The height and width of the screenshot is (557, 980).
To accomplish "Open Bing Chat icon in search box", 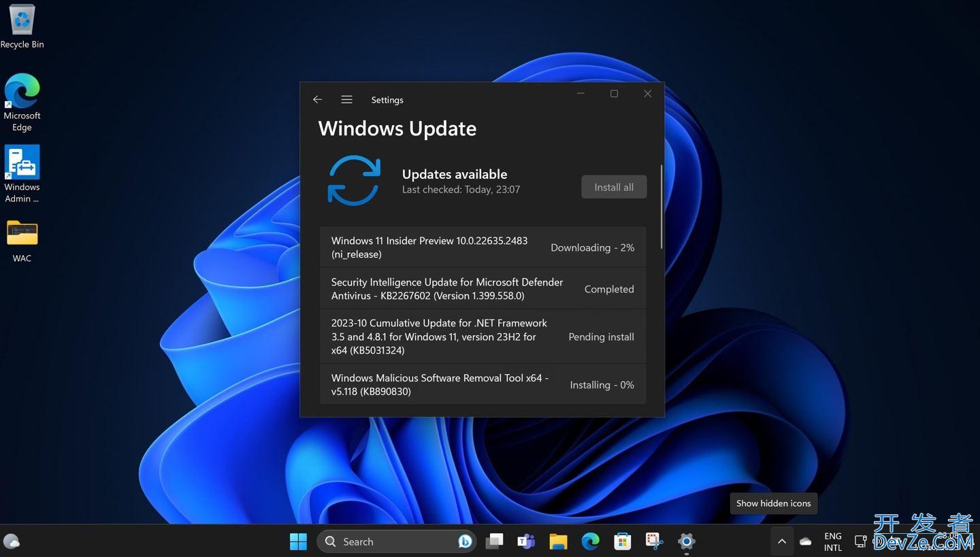I will [465, 541].
